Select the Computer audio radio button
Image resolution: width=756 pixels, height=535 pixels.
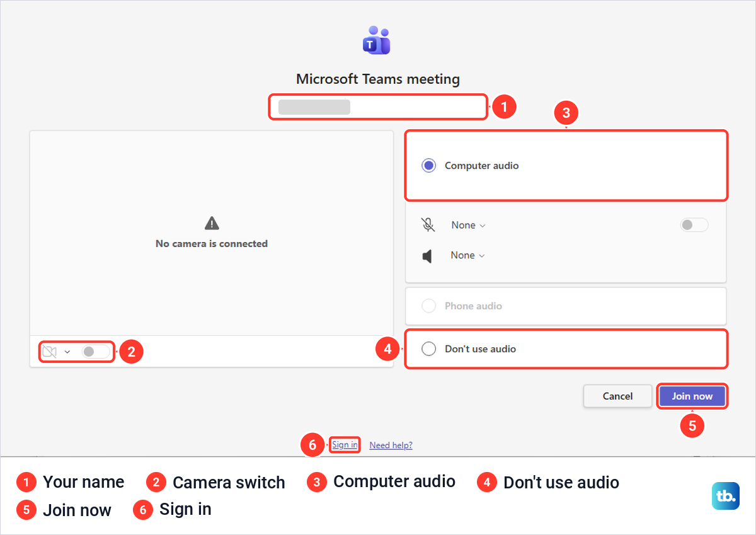pos(429,166)
